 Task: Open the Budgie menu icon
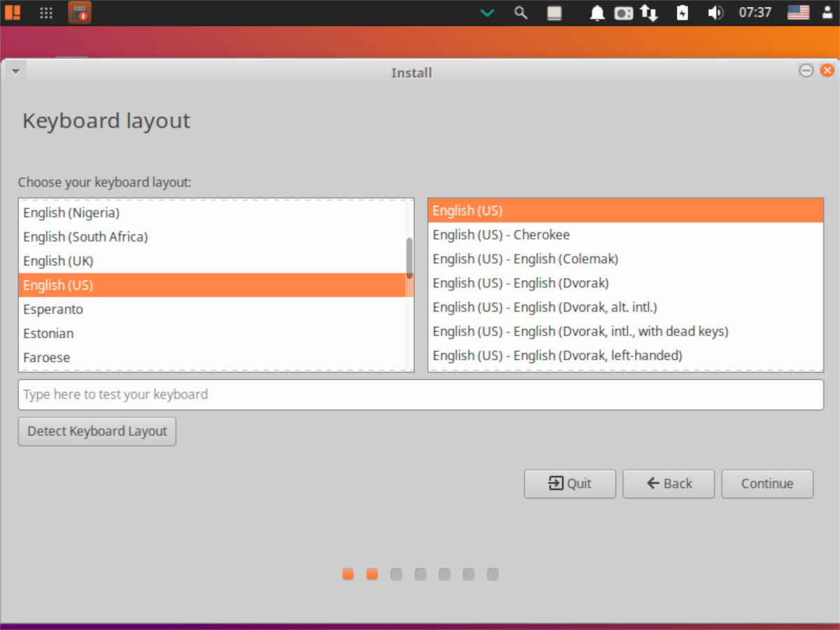13,13
